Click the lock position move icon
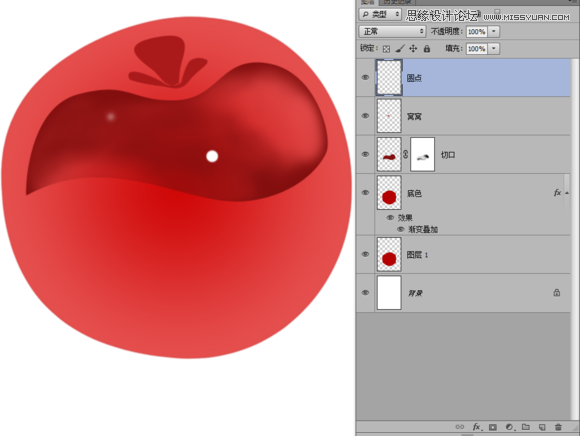 coord(413,48)
